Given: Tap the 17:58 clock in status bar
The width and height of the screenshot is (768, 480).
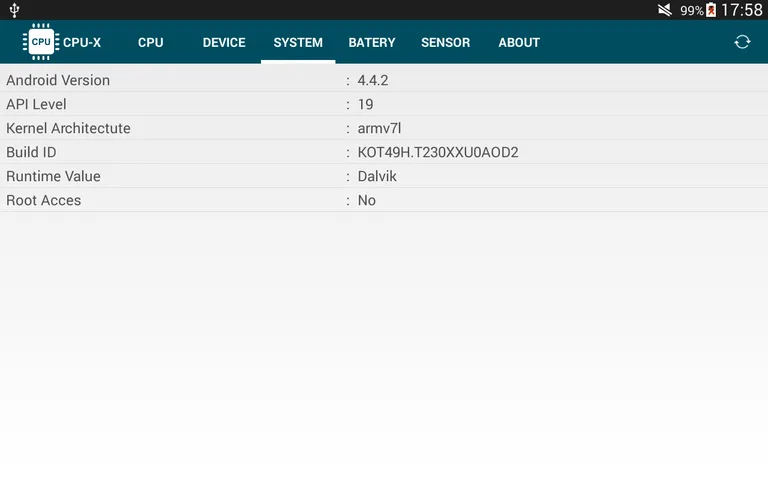Looking at the screenshot, I should tap(742, 10).
